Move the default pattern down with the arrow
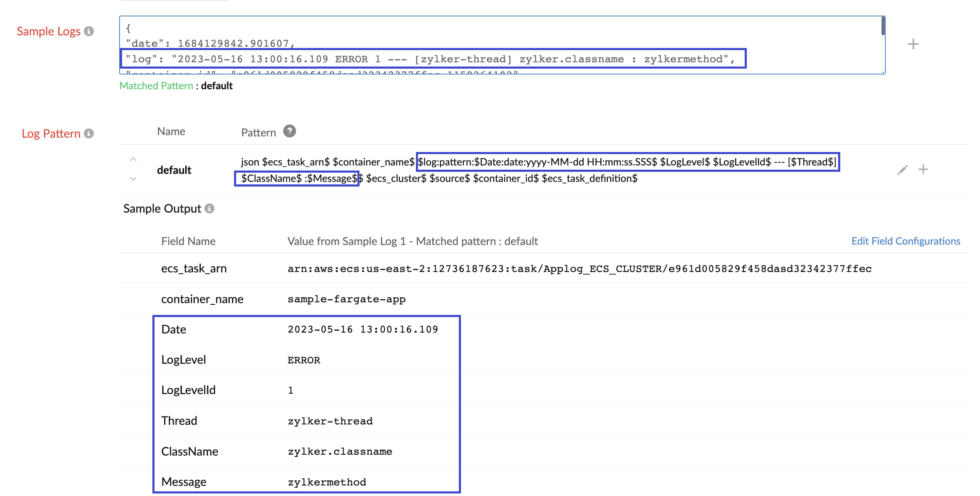The width and height of the screenshot is (980, 496). [133, 179]
